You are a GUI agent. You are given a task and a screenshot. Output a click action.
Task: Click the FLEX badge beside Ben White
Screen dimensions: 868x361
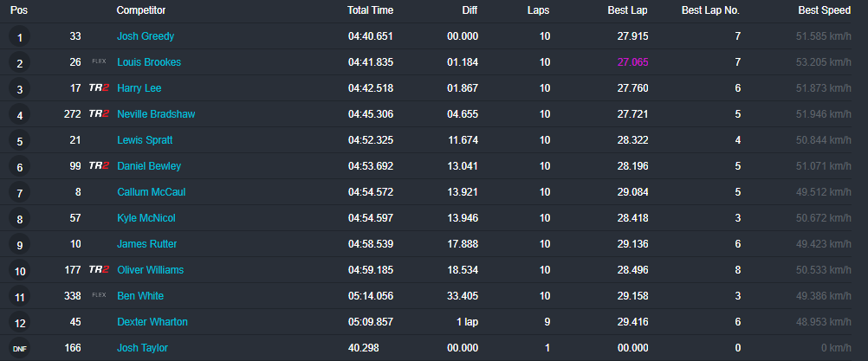pyautogui.click(x=99, y=296)
